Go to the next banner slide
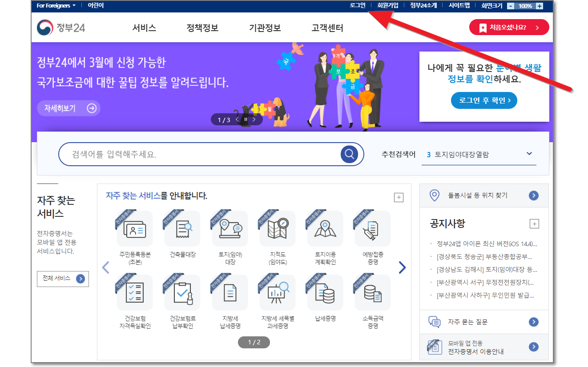 click(254, 120)
